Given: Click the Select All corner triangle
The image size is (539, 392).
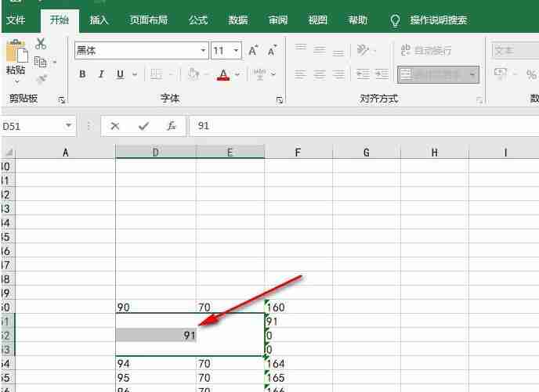Looking at the screenshot, I should [x=9, y=152].
